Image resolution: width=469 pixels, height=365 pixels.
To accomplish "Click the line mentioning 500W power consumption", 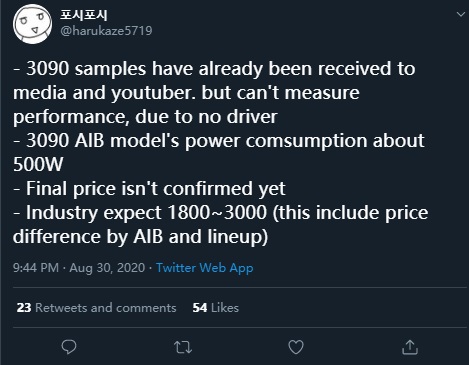I will point(219,152).
